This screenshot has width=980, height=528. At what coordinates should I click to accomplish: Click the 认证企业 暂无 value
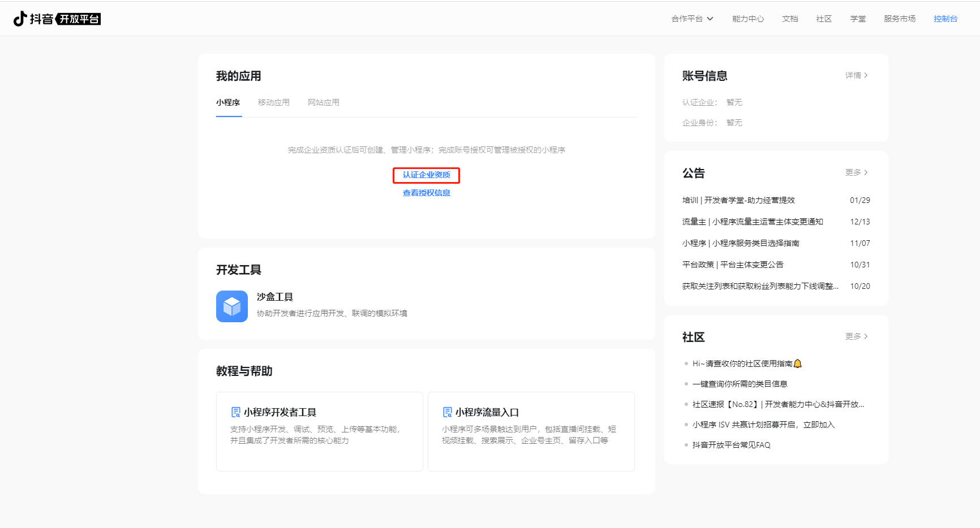point(734,102)
